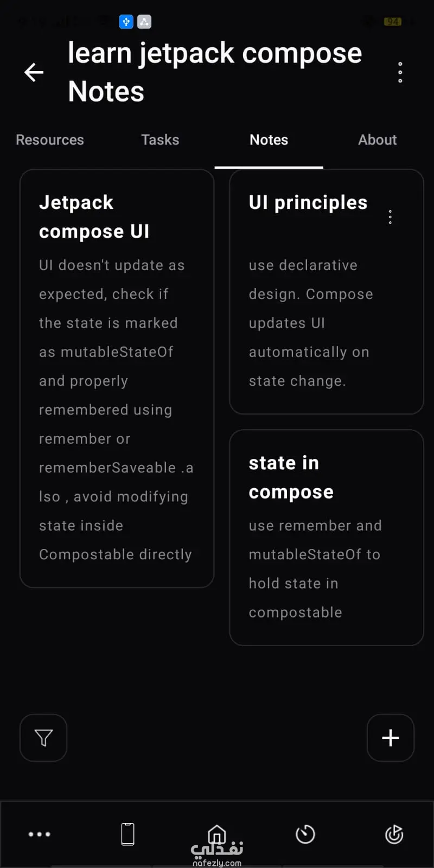Open the three-dot more menu in bottom bar

click(x=40, y=834)
